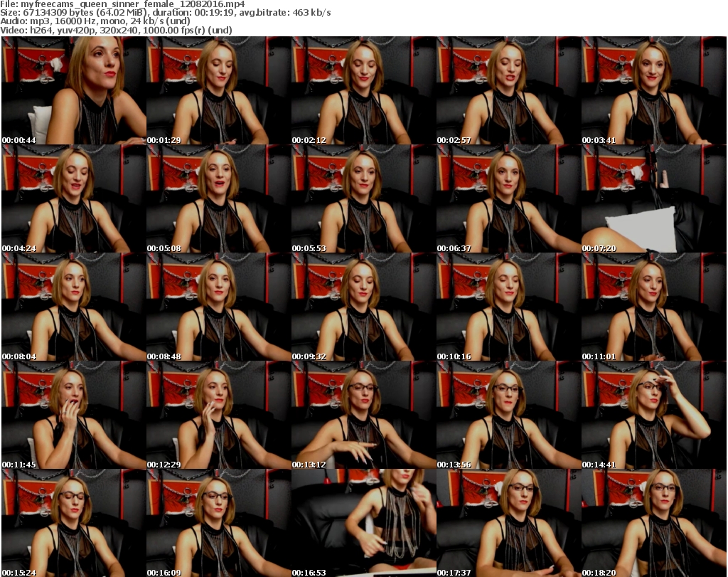Screen dimensions: 728x577
Task: View the frame at 00:15:24
Action: tap(74, 523)
